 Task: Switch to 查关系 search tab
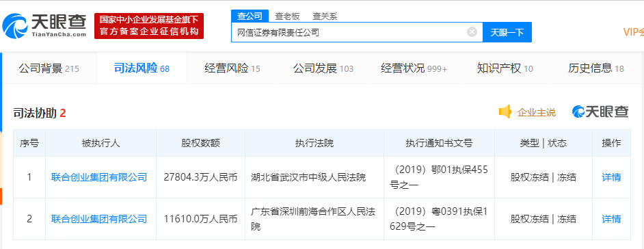[x=325, y=16]
